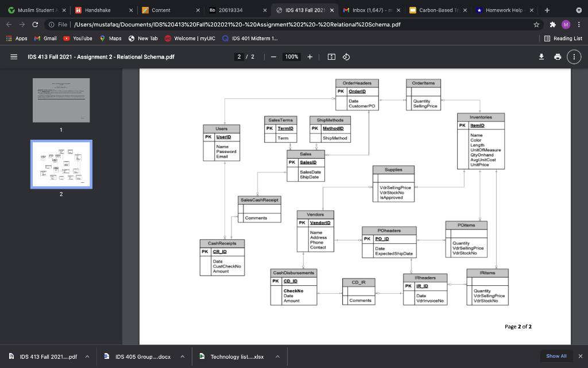Open the YouTube bookmark
The height and width of the screenshot is (368, 588).
point(76,39)
